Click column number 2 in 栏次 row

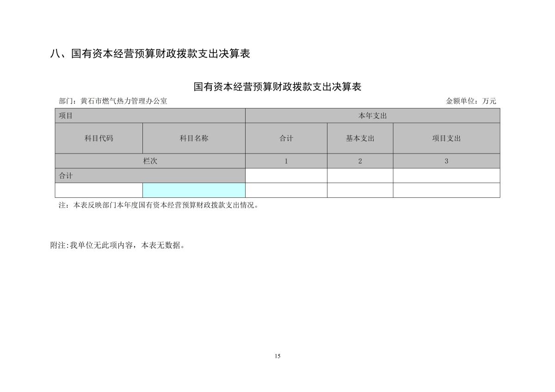click(x=360, y=161)
